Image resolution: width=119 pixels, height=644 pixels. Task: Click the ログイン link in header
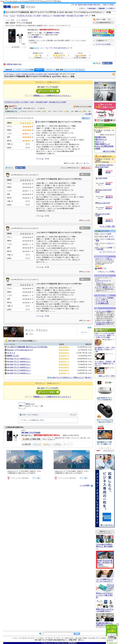click(x=83, y=8)
